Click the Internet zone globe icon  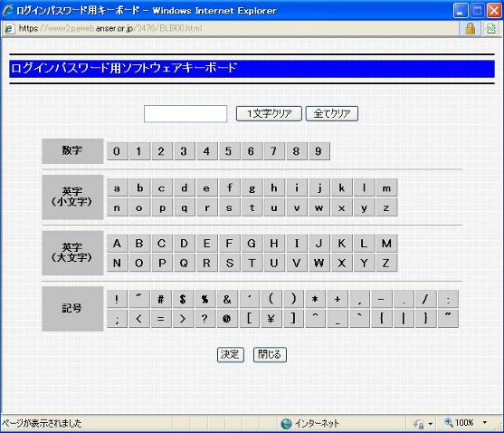pyautogui.click(x=286, y=423)
